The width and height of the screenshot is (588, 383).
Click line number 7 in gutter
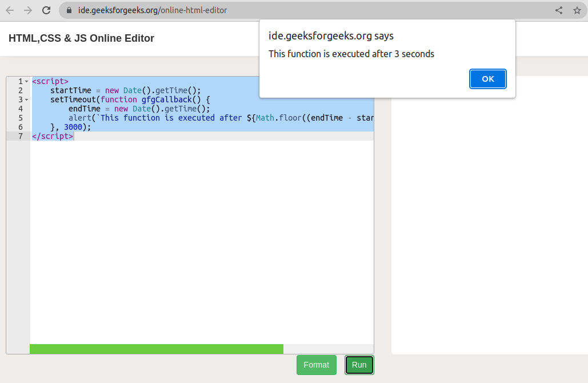click(x=21, y=136)
